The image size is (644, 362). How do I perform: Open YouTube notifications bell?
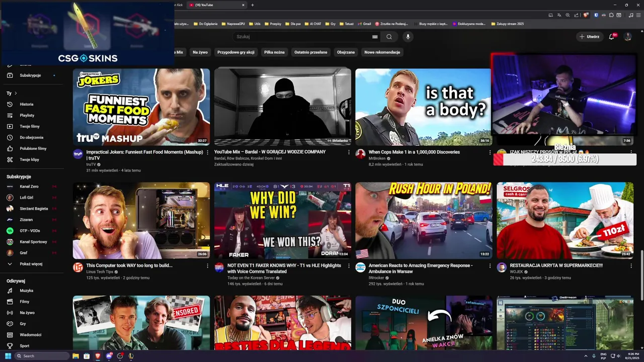(x=612, y=37)
